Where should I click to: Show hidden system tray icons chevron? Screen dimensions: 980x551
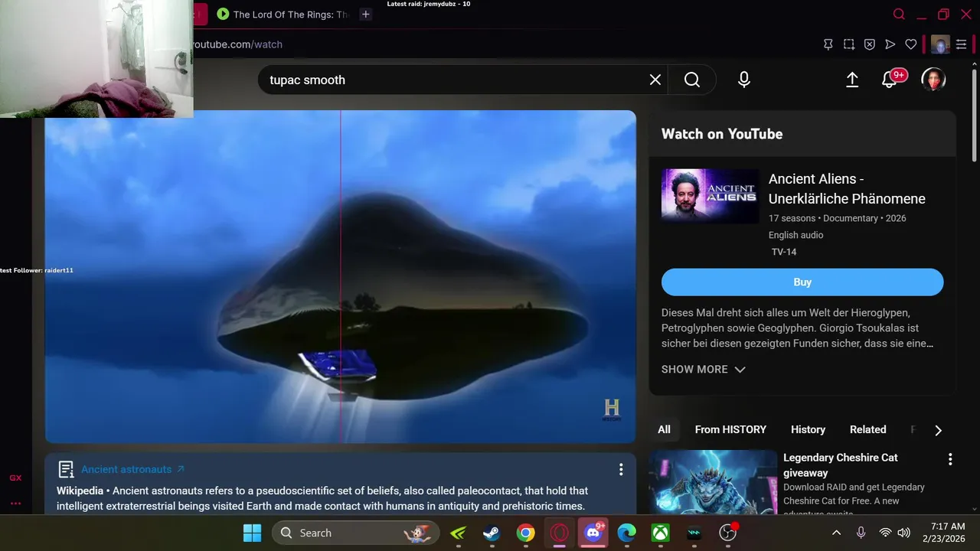[837, 533]
